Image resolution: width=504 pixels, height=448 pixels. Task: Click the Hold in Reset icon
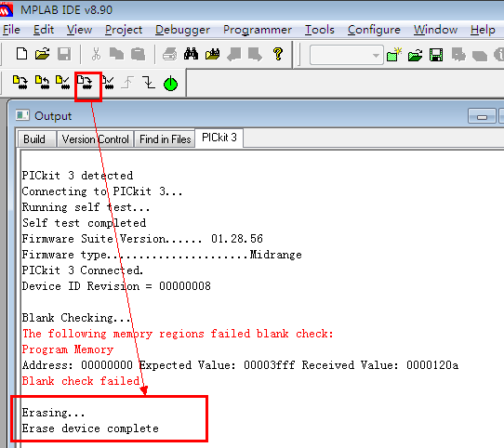(149, 83)
